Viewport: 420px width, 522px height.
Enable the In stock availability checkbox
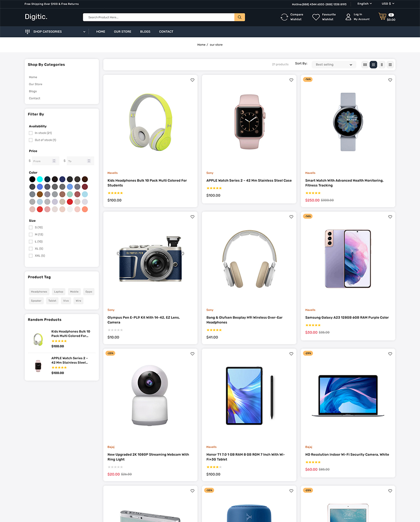31,133
